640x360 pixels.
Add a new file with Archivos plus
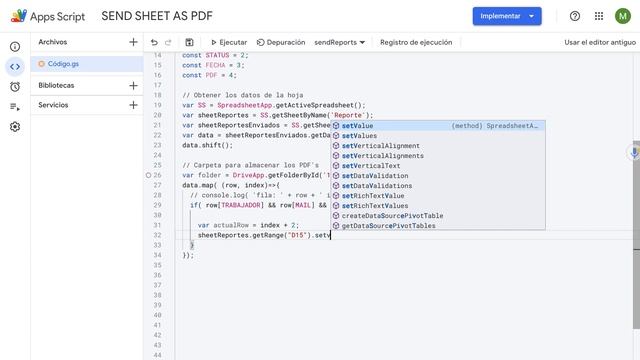pos(133,42)
